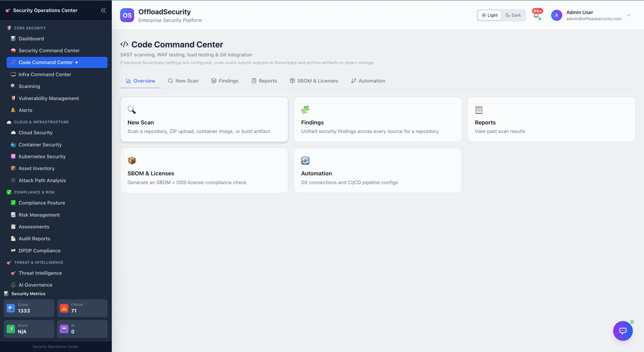644x352 pixels.
Task: Open the Reports card
Action: click(551, 119)
